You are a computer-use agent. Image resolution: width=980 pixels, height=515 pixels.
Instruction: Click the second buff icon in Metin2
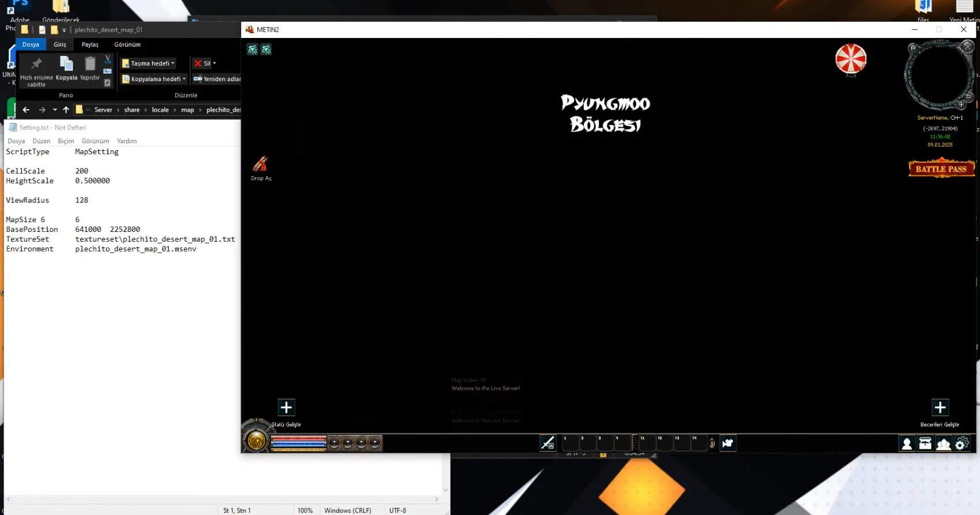tap(266, 49)
